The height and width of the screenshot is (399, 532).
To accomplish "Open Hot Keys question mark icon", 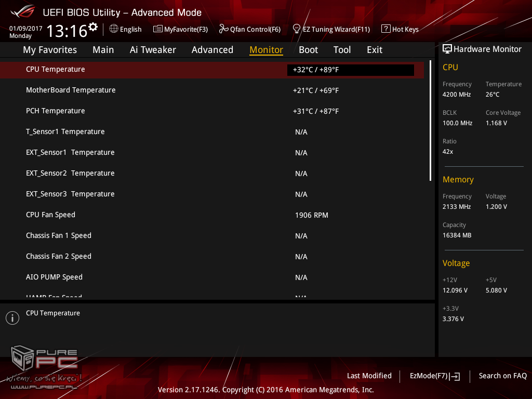I will pos(385,29).
